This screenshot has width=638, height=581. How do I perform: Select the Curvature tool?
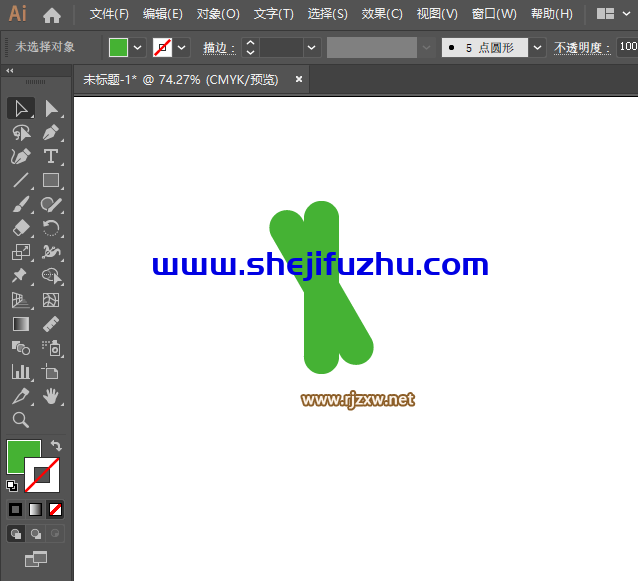pos(21,157)
